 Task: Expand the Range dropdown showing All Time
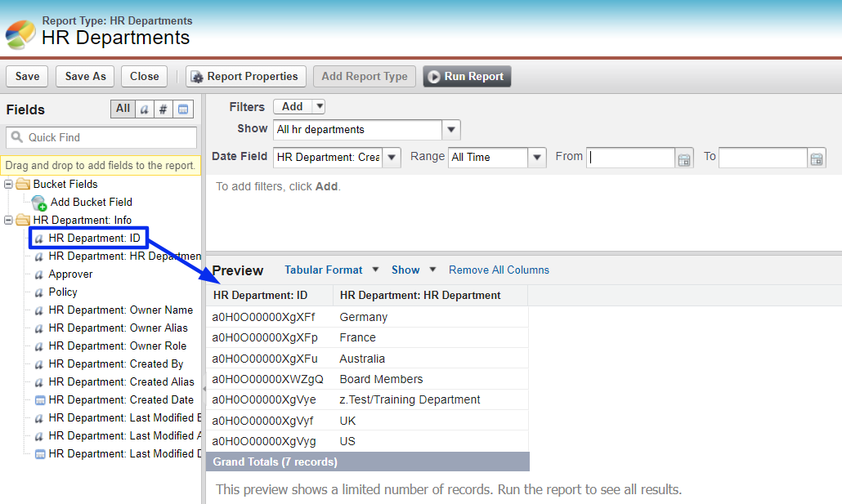point(536,158)
